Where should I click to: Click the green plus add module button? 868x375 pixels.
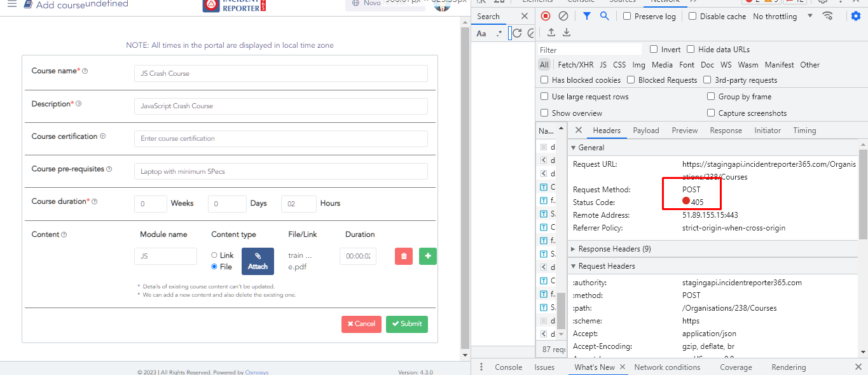(427, 257)
